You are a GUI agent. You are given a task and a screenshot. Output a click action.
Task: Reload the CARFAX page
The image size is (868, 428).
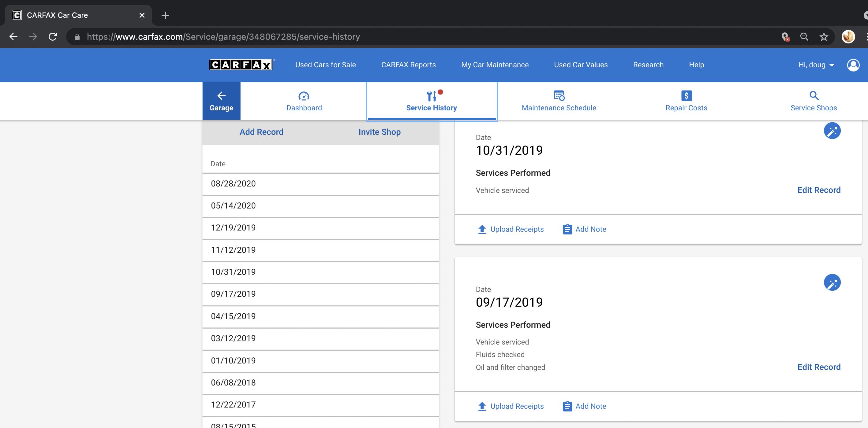point(53,37)
